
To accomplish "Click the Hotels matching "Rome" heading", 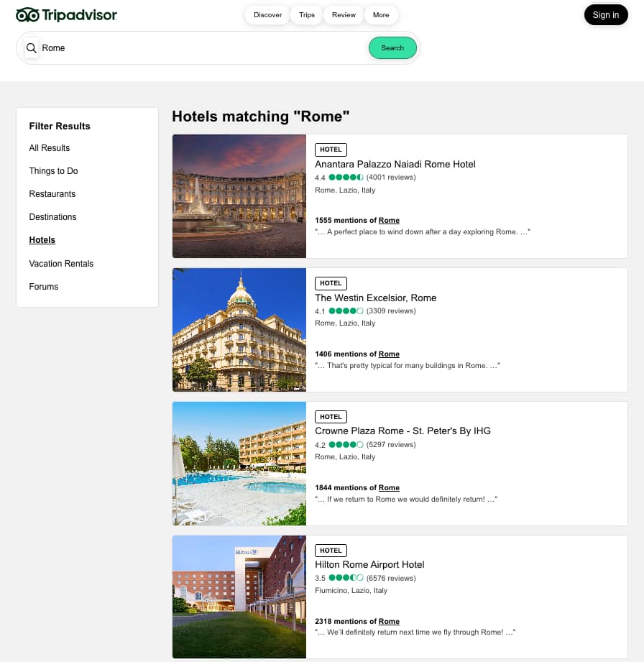I will click(x=261, y=116).
